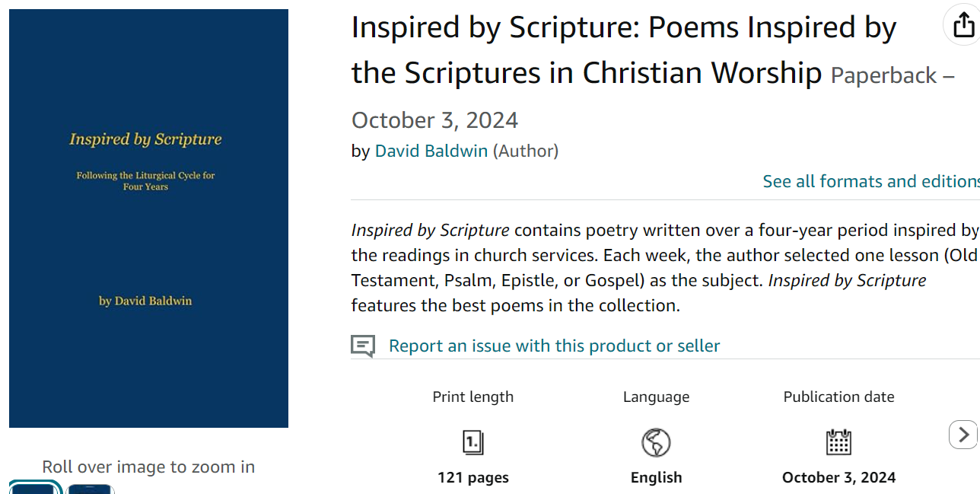The image size is (980, 494).
Task: Select the first cover thumbnail below image
Action: [x=34, y=488]
